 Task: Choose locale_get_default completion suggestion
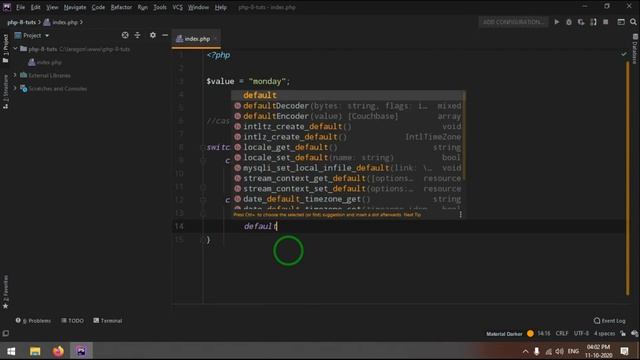pos(348,147)
